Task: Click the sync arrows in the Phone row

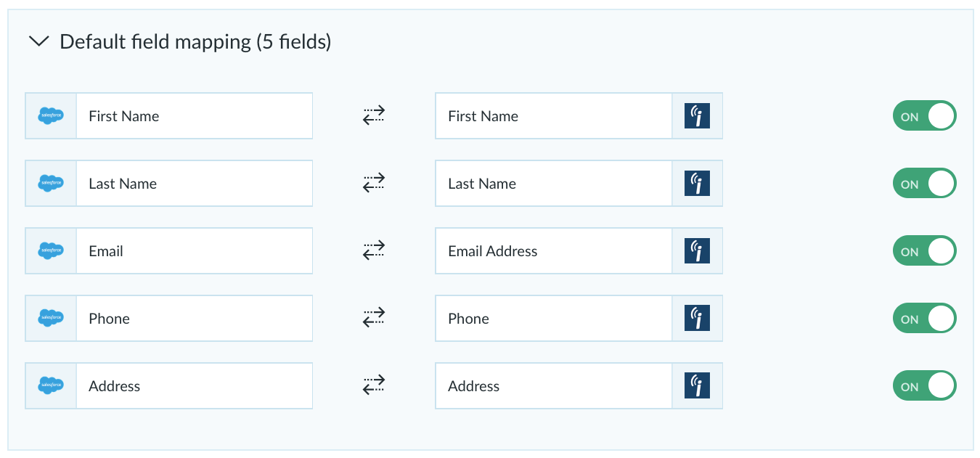Action: point(374,319)
